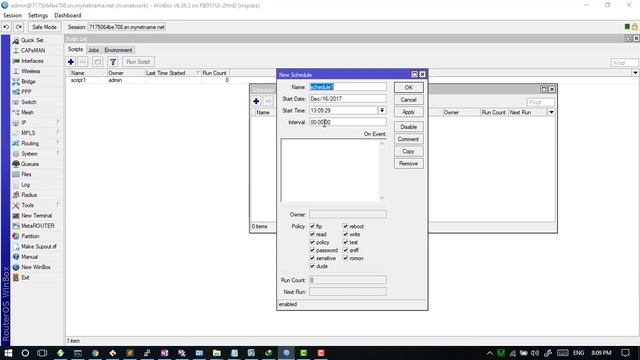Open Start Time dropdown arrow
This screenshot has height=360, width=640.
(382, 111)
